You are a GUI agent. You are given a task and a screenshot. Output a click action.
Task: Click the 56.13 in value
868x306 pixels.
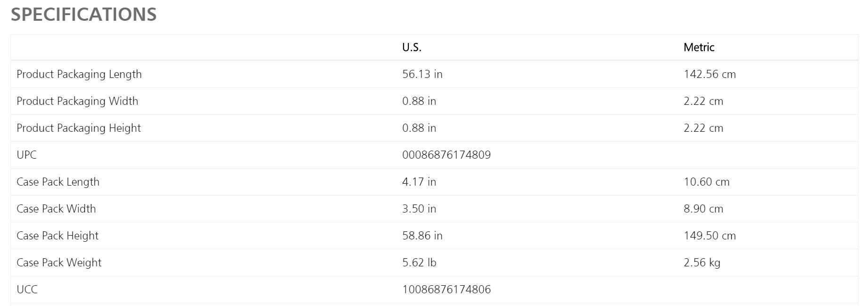[422, 74]
